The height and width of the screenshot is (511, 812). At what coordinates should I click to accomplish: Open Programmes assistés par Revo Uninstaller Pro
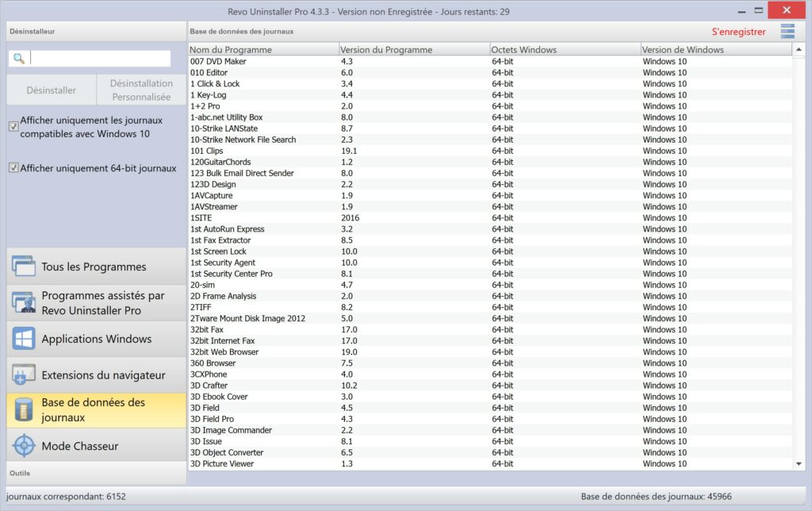pyautogui.click(x=96, y=302)
